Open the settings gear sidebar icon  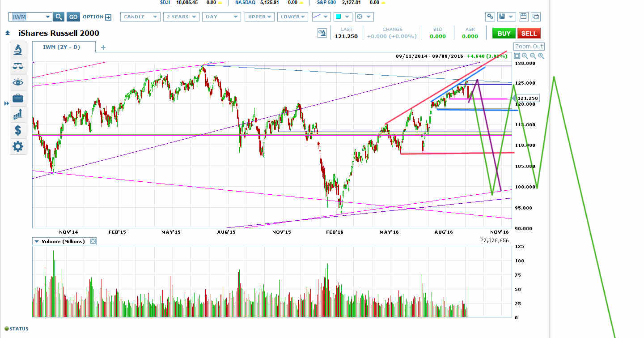point(18,146)
